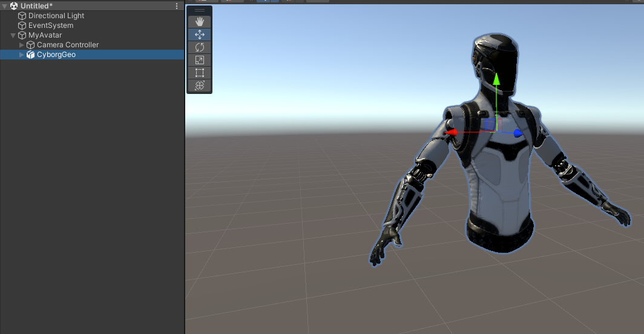Viewport: 644px width, 334px height.
Task: Select the Camera Controller object
Action: point(67,45)
